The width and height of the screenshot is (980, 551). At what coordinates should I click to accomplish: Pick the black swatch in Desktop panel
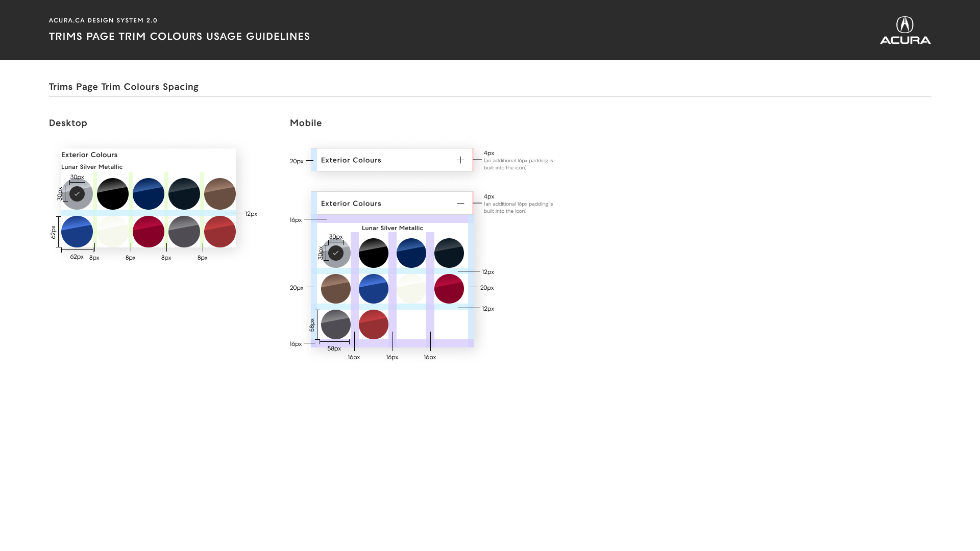113,194
